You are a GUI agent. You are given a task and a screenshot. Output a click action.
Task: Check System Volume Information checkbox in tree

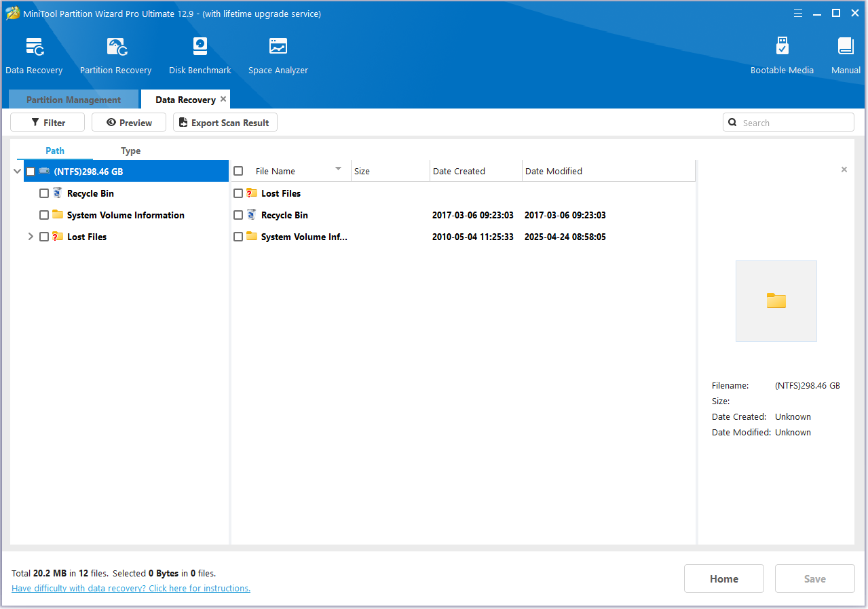pyautogui.click(x=44, y=215)
